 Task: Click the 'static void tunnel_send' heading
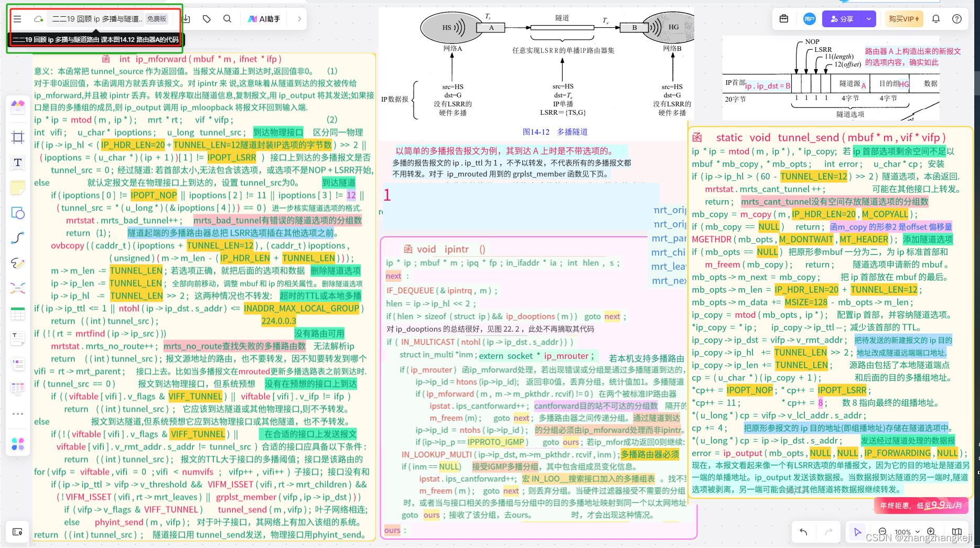tap(831, 138)
